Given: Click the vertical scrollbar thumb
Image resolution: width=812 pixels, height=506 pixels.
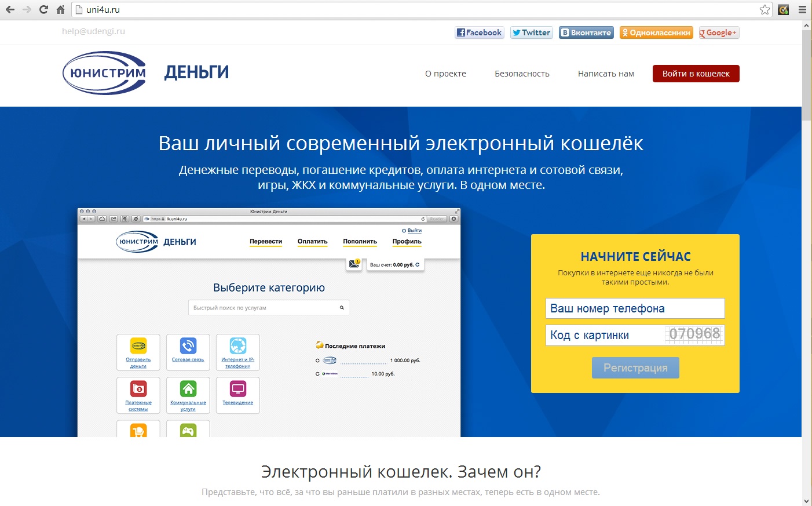Looking at the screenshot, I should [806, 75].
